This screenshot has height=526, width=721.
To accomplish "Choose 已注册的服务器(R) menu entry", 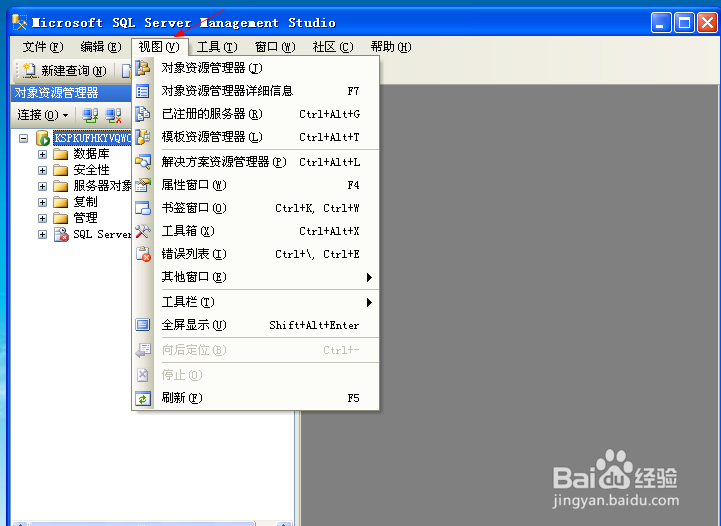I will 256,114.
